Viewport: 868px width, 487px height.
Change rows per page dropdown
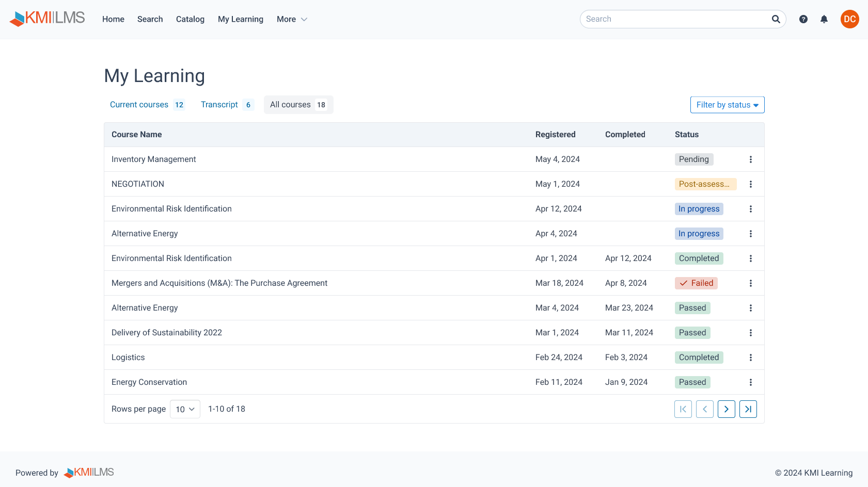pos(185,409)
